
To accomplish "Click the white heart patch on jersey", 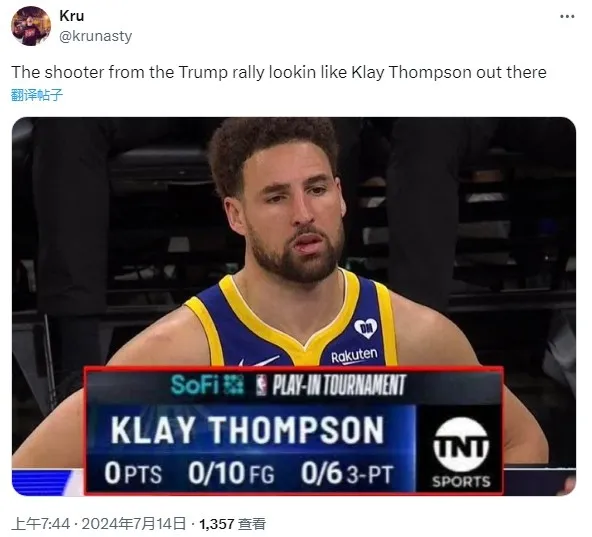I will [365, 328].
